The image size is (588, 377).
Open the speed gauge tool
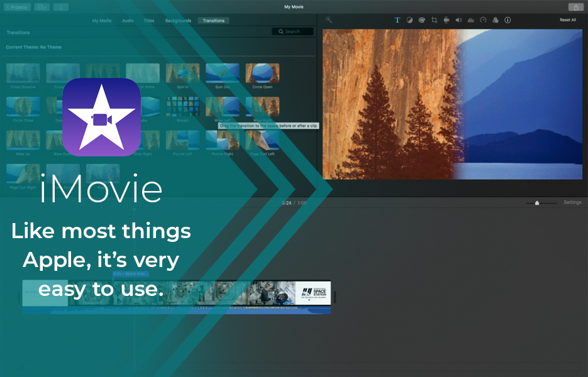tap(483, 20)
